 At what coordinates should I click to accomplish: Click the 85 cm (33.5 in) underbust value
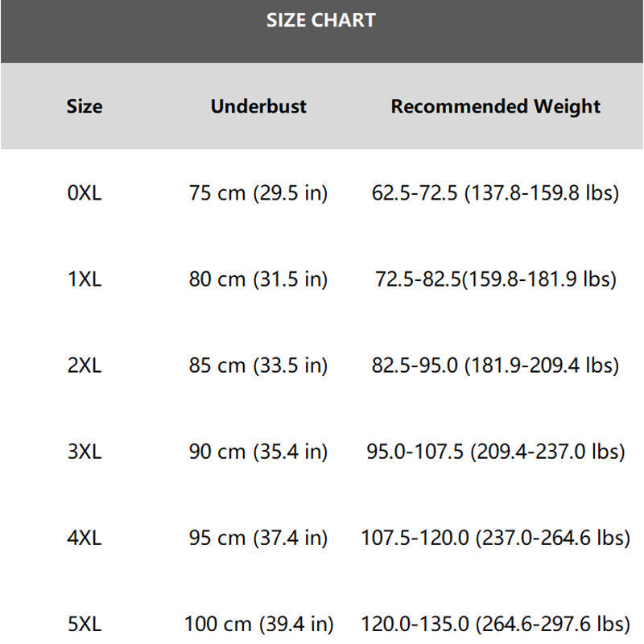pos(258,365)
